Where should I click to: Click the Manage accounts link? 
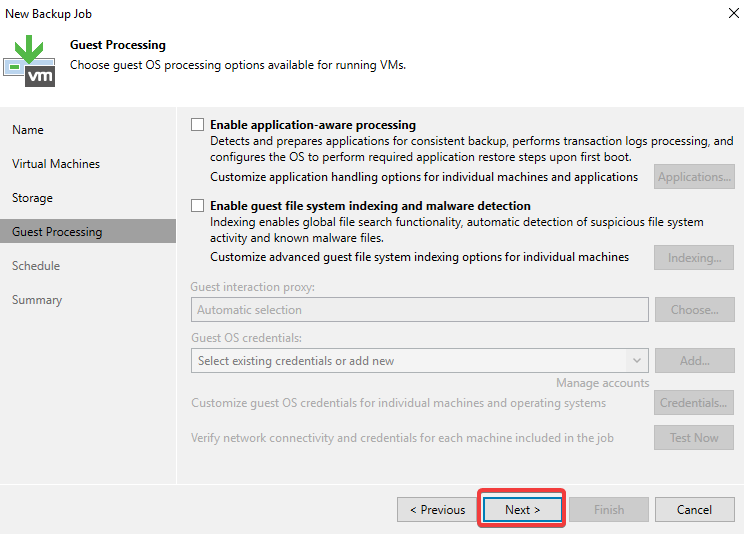603,383
